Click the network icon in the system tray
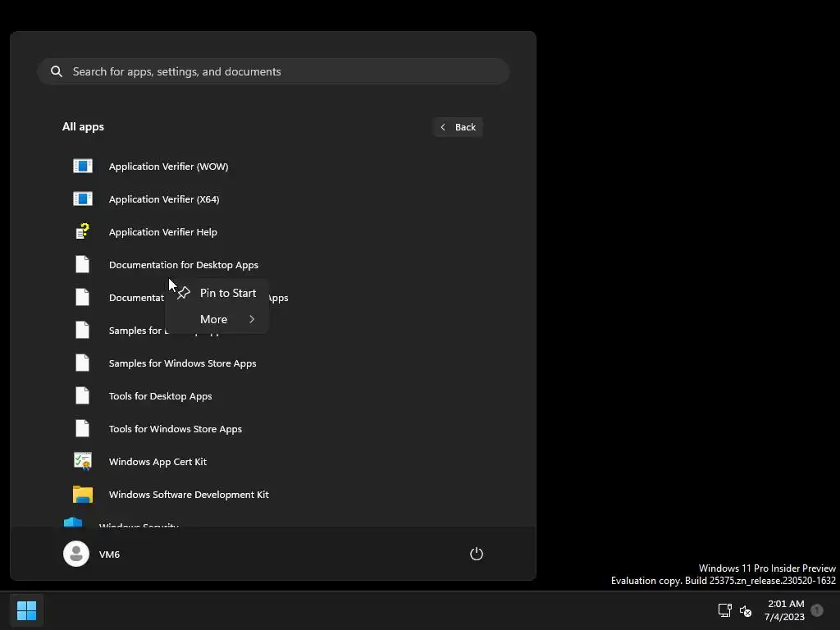Viewport: 840px width, 630px height. [725, 610]
